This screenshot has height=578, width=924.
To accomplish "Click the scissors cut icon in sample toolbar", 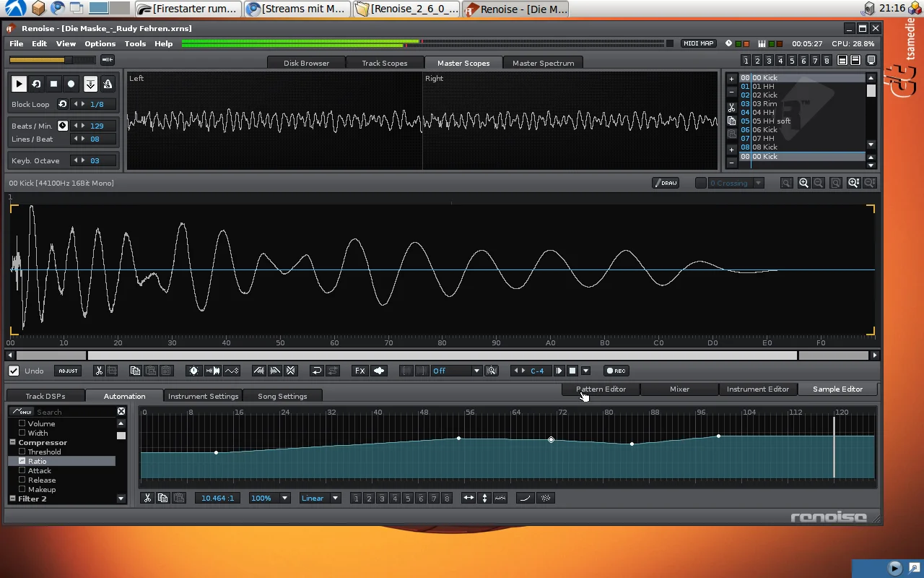I will (x=99, y=371).
